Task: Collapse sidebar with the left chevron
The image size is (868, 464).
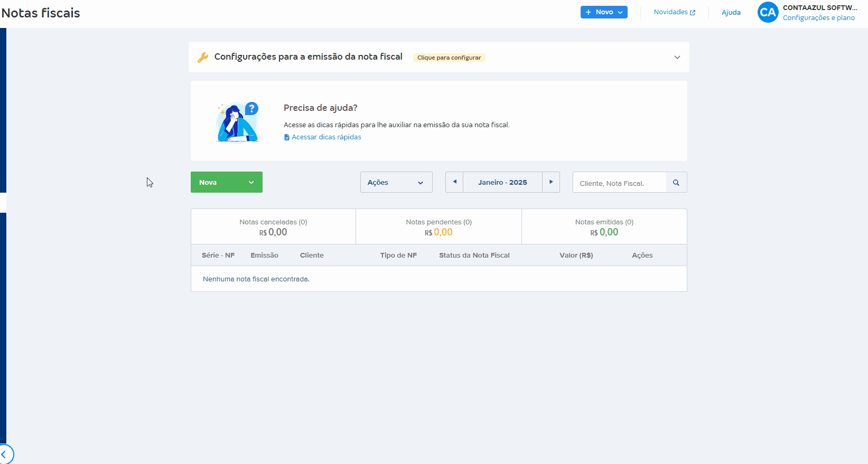Action: tap(5, 454)
